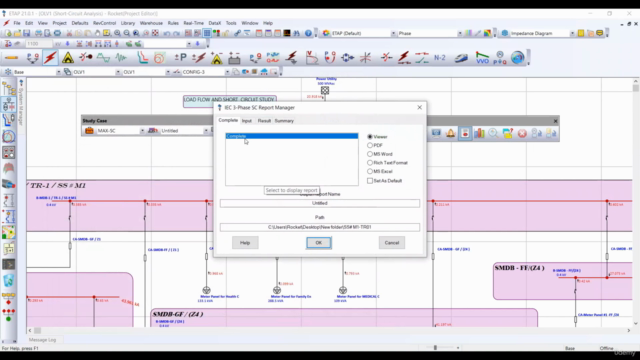Open report manager icon in Study Case toolbar

(x=465, y=133)
